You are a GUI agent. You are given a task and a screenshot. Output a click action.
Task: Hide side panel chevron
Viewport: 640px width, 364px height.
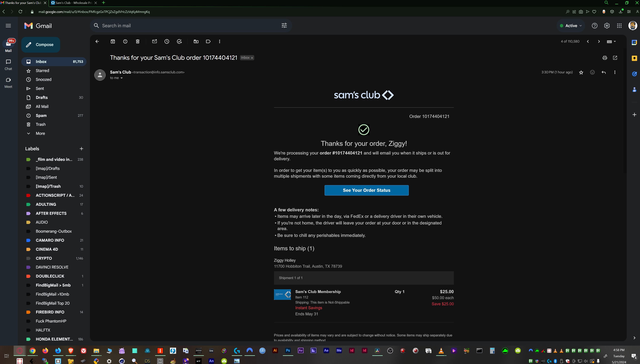click(x=634, y=338)
